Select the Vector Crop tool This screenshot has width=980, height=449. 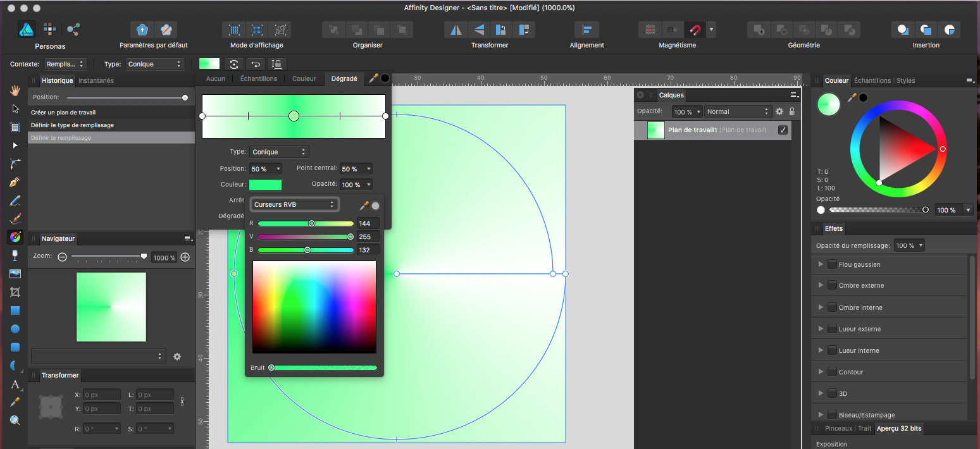click(x=15, y=292)
